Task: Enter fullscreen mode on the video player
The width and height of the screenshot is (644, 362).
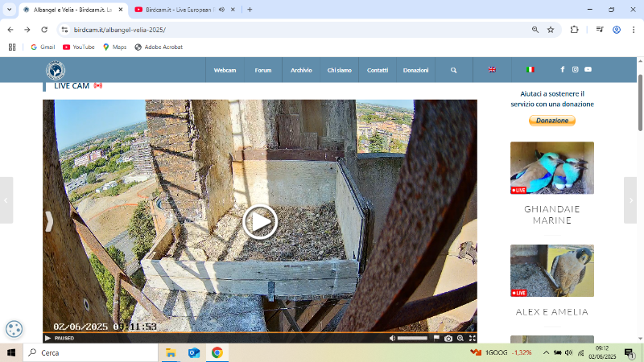Action: pyautogui.click(x=473, y=338)
